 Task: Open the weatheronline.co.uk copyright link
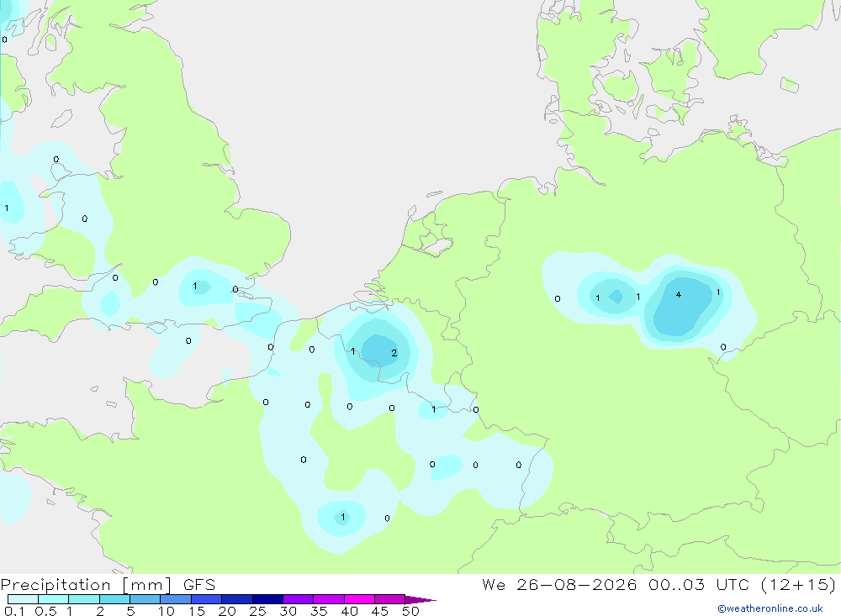(770, 608)
